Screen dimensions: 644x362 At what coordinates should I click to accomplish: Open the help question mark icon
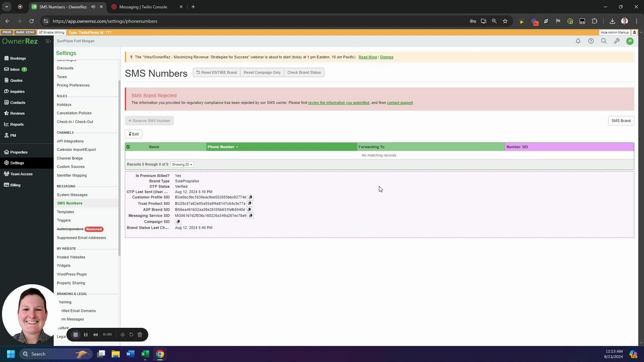point(591,41)
